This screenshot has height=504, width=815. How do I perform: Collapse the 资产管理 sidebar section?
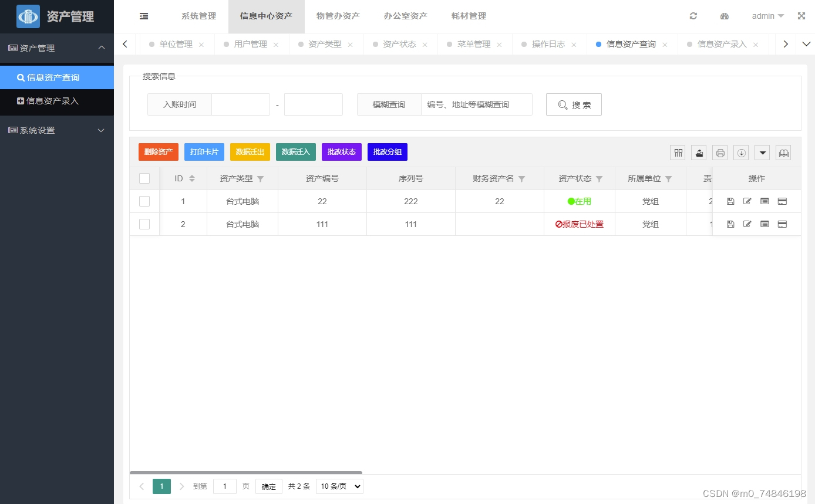[x=57, y=48]
